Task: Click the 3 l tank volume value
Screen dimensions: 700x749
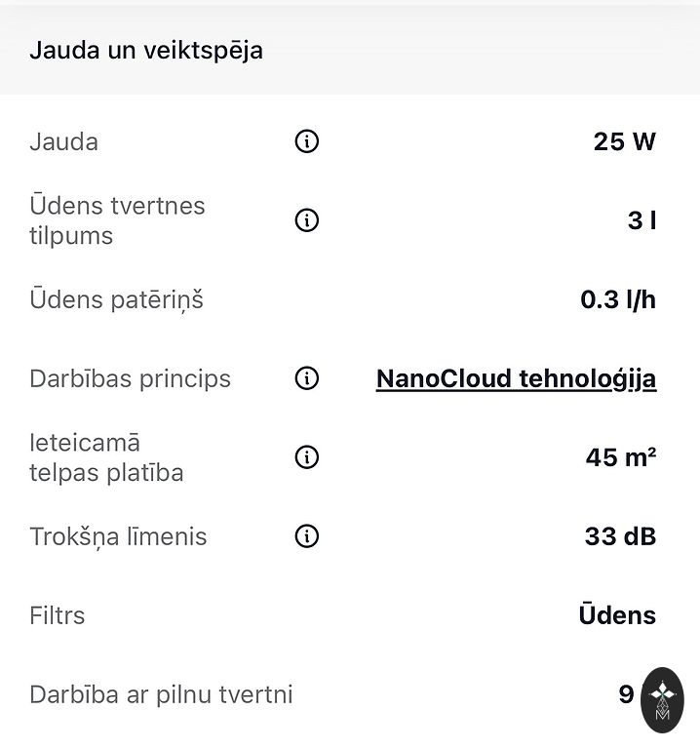Action: click(x=642, y=220)
